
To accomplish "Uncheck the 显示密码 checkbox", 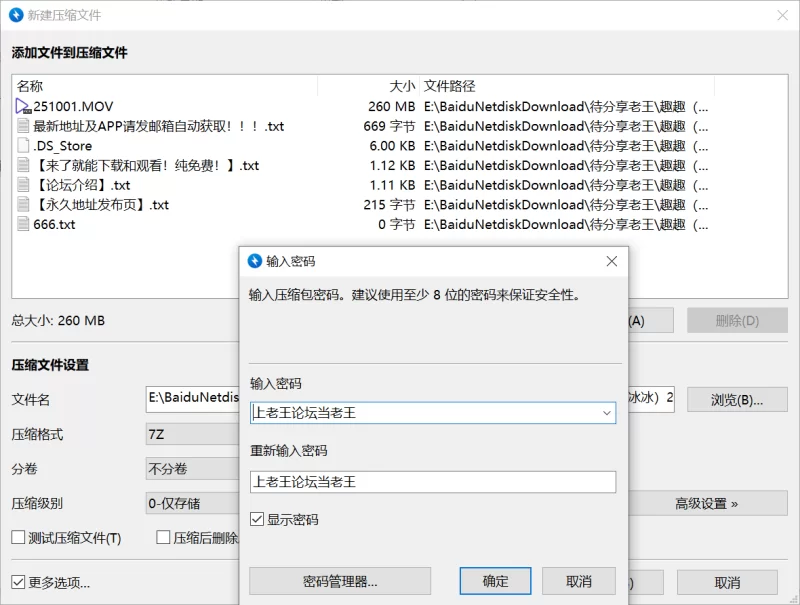I will click(258, 520).
